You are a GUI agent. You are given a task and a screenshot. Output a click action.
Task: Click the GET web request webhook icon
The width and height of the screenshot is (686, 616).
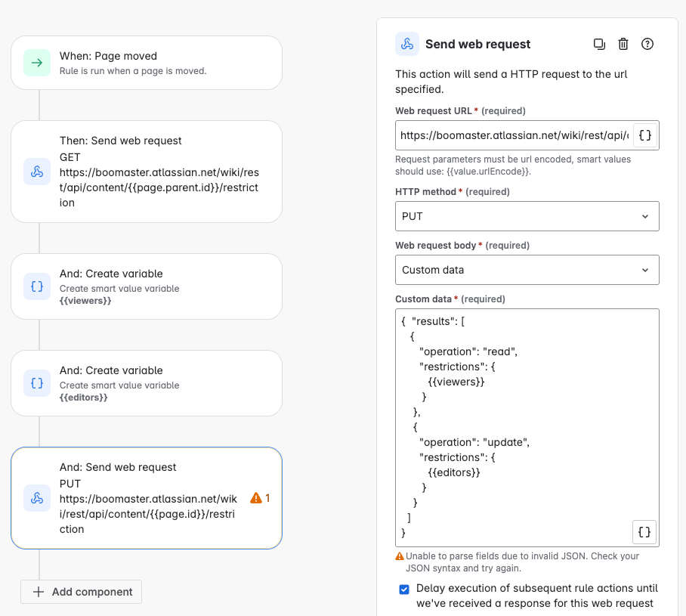(x=37, y=172)
